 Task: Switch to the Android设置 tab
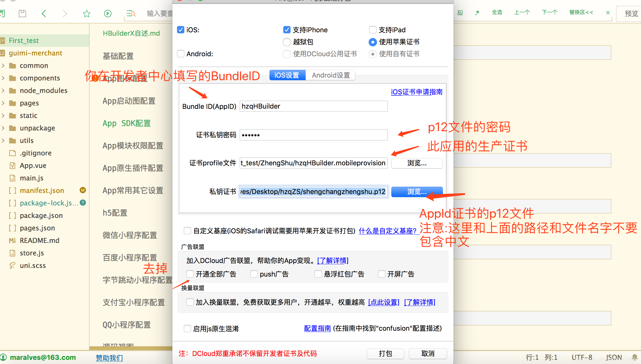[x=331, y=75]
